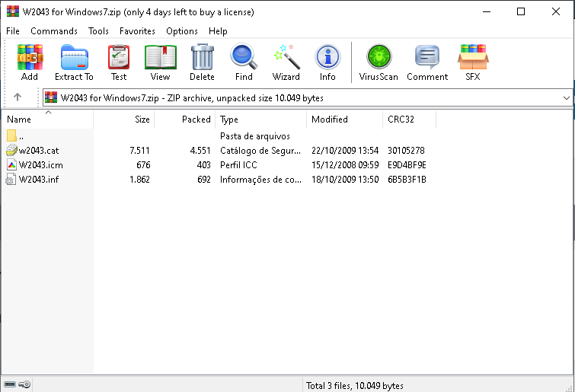Click the status bar total files text
The image size is (575, 392).
[355, 386]
